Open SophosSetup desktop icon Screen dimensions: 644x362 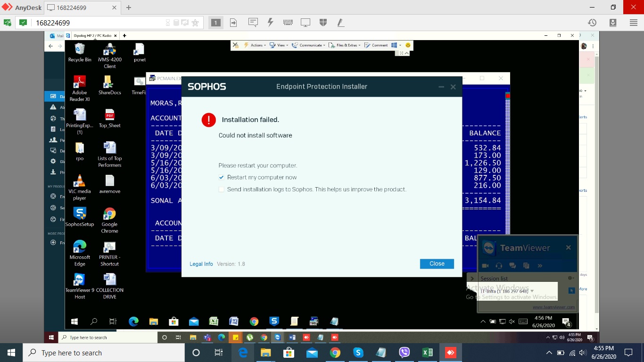[x=80, y=217]
